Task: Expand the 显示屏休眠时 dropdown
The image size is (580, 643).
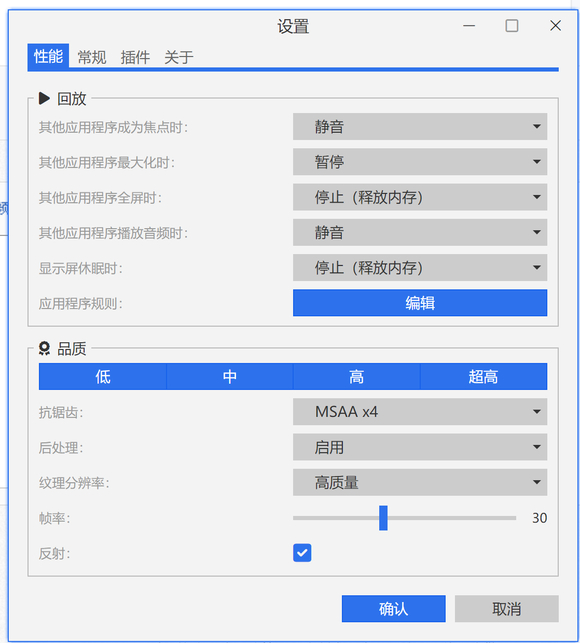Action: tap(420, 267)
